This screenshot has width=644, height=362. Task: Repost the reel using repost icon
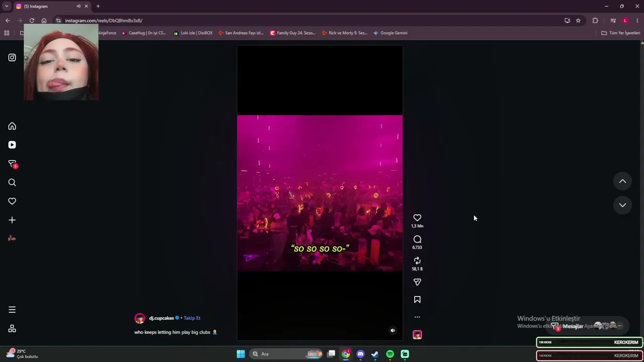417,260
